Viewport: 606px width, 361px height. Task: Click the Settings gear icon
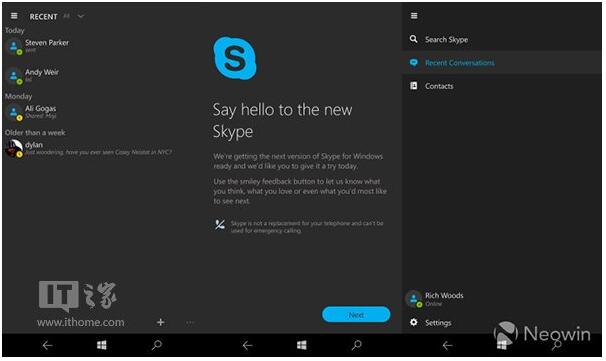click(x=414, y=322)
